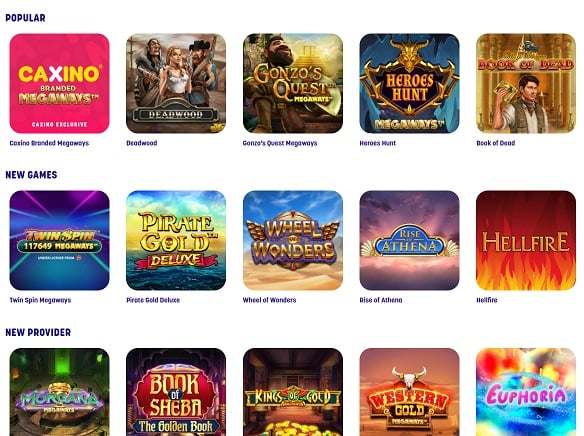Click the Deadwood text label link

142,143
